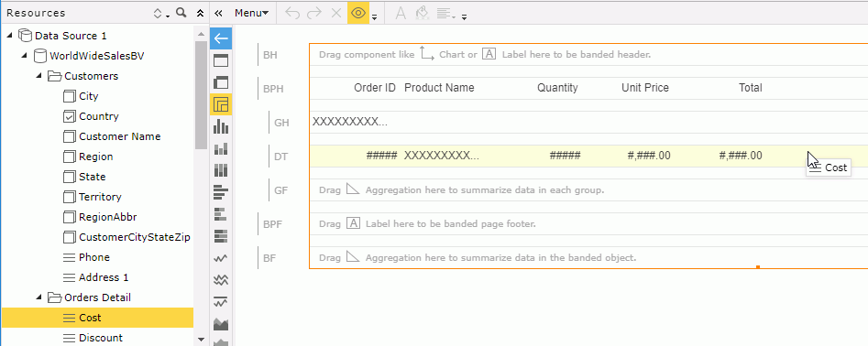Viewport: 868px width, 346px height.
Task: Uncheck the Country field checkbox
Action: (x=69, y=116)
